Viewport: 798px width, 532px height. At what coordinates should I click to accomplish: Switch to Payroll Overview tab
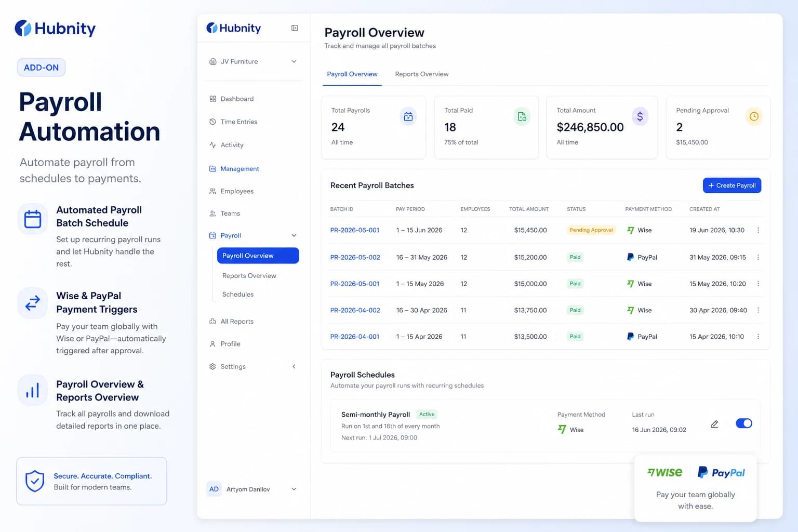[x=352, y=74]
